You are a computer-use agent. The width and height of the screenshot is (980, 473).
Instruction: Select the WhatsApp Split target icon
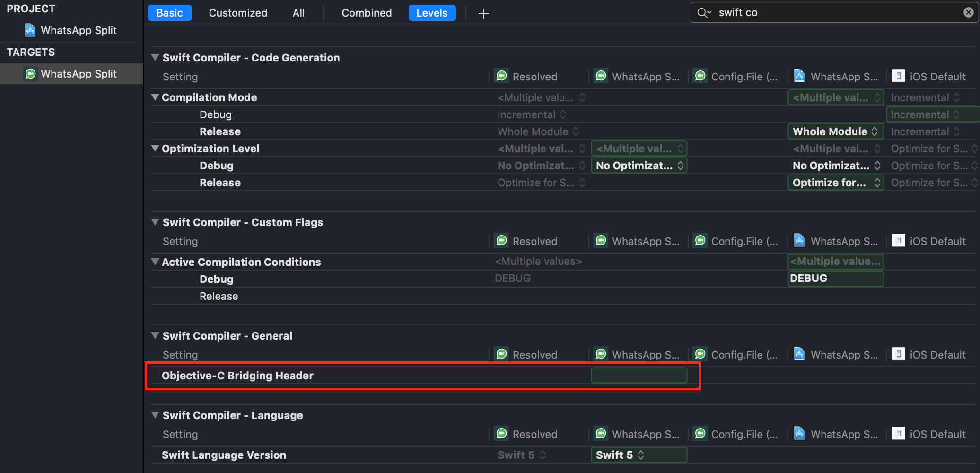pos(30,74)
